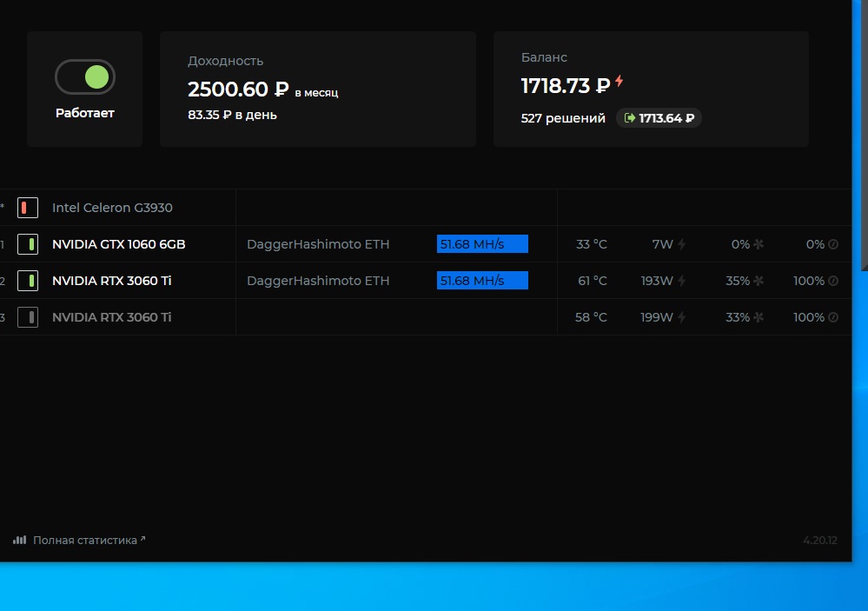Click the load gauge icon in last row

click(x=833, y=318)
